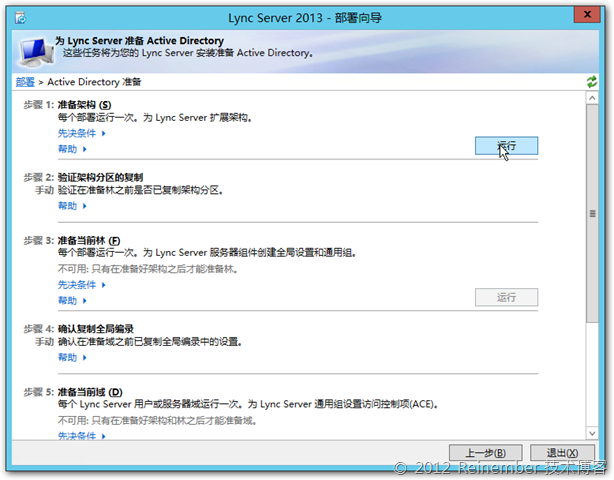Click the wizard title bar app icon

click(20, 18)
